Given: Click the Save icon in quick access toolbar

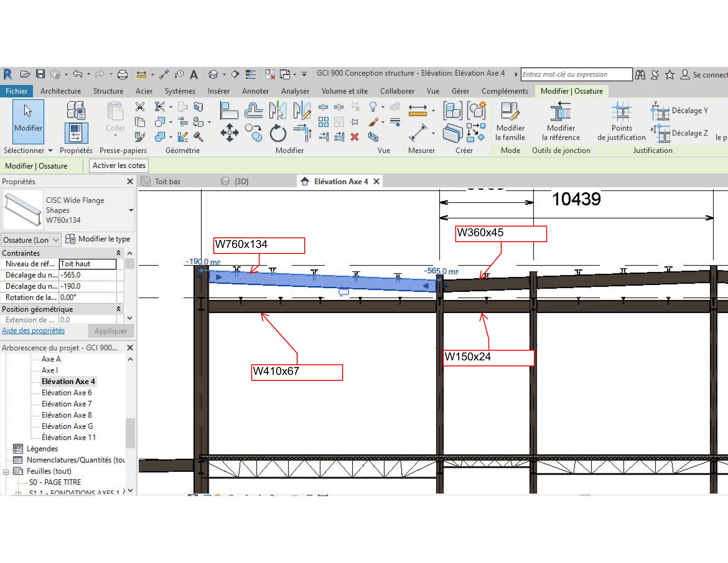Looking at the screenshot, I should point(40,74).
